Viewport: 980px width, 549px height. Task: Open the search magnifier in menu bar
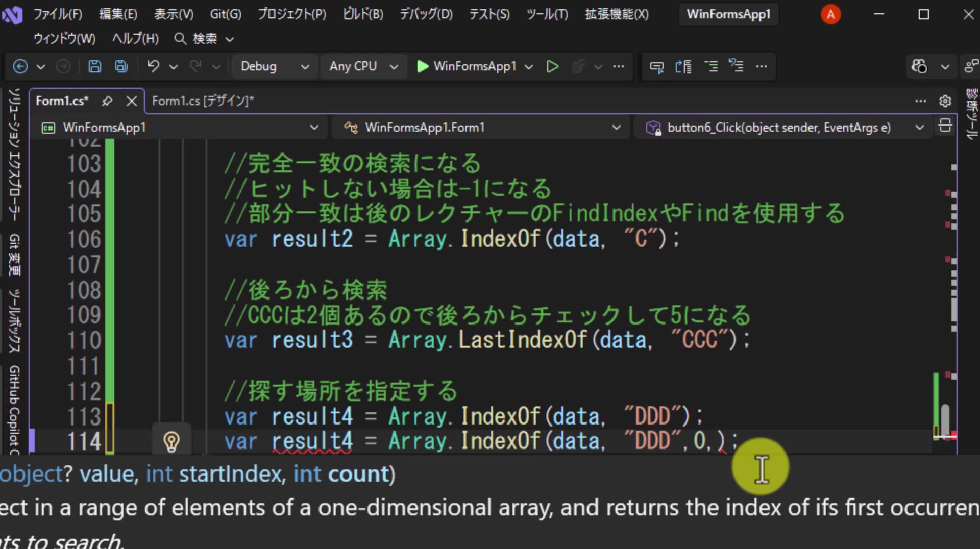point(180,39)
